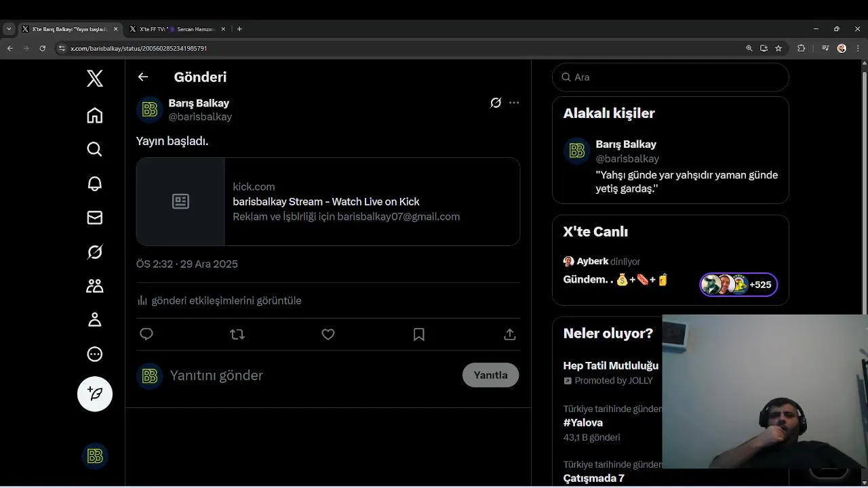Click the Yanıtla reply button

point(490,375)
